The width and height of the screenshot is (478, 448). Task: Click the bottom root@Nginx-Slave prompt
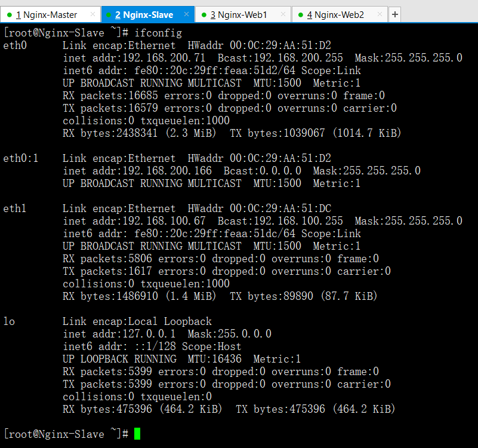(x=66, y=434)
